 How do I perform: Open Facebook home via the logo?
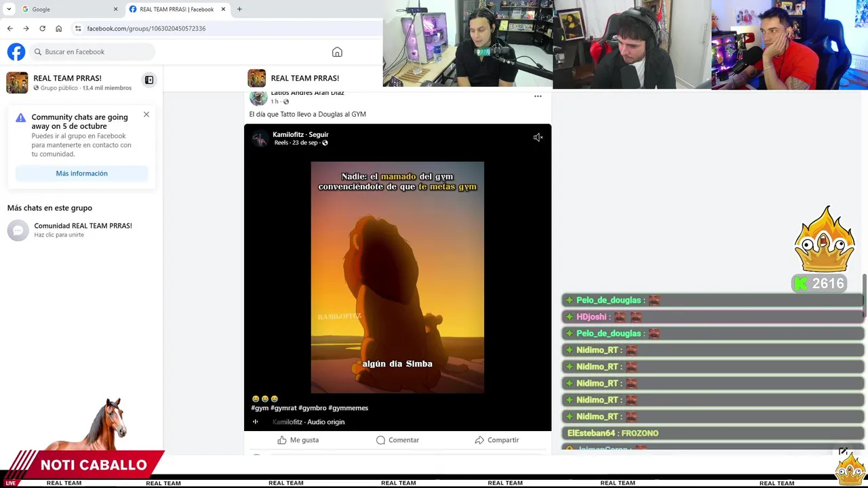click(x=16, y=52)
